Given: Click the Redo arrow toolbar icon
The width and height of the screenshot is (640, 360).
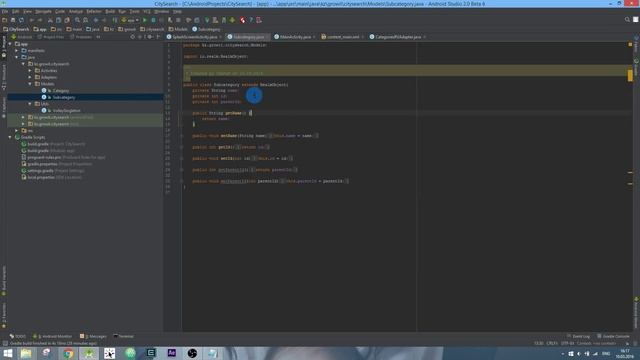Looking at the screenshot, I should click(40, 20).
